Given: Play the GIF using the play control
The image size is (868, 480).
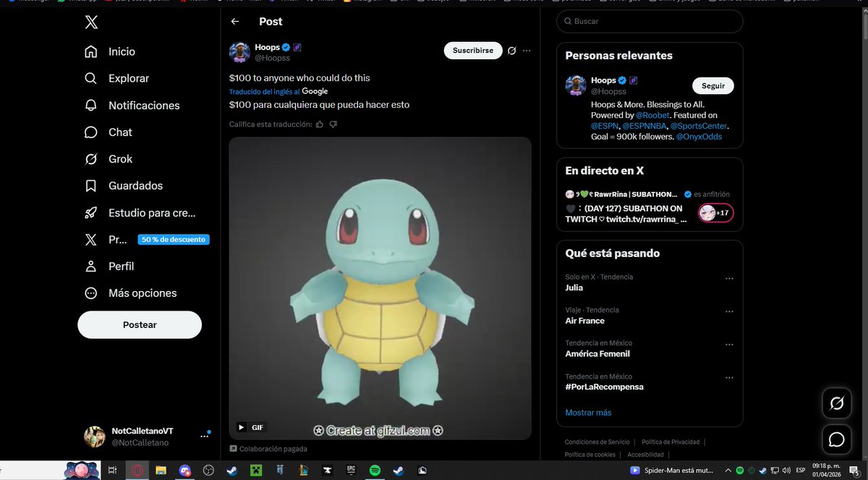Looking at the screenshot, I should pos(241,427).
